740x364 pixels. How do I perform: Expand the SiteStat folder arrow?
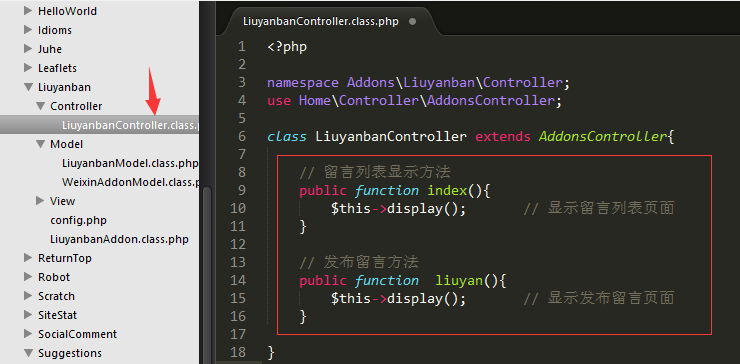[28, 315]
